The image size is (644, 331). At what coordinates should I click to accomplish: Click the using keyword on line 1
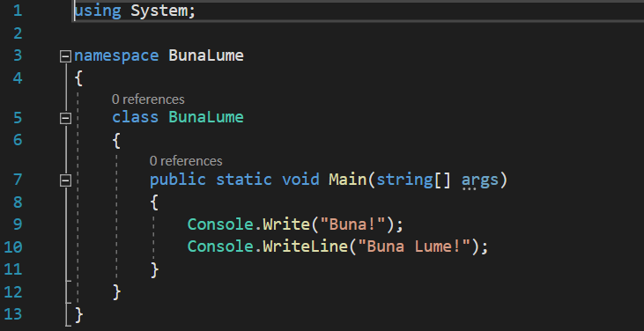[98, 11]
